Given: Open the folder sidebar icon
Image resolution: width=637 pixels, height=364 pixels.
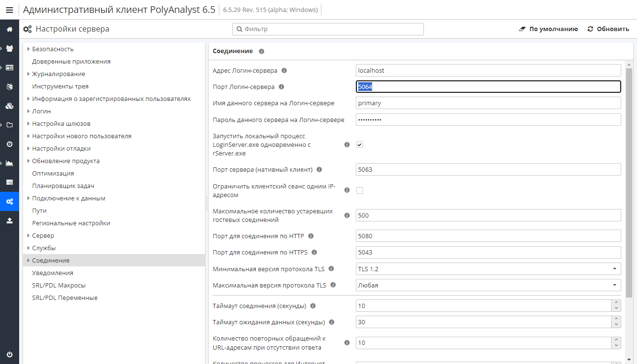Looking at the screenshot, I should coord(10,125).
